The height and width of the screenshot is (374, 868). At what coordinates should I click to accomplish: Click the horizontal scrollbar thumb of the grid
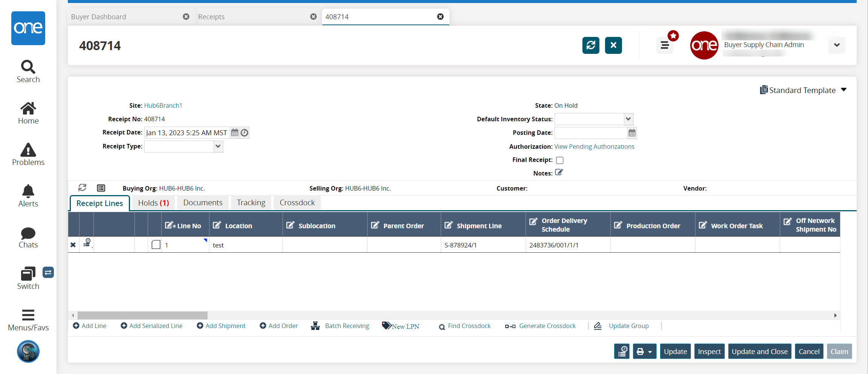point(142,315)
